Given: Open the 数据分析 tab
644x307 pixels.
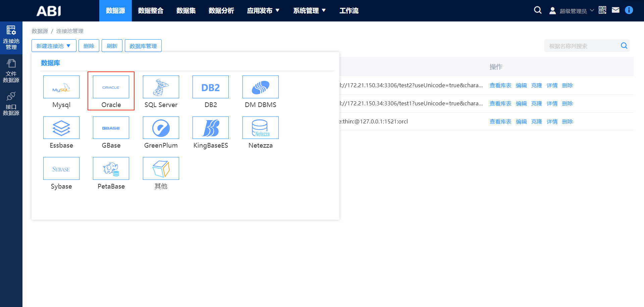Looking at the screenshot, I should tap(221, 11).
